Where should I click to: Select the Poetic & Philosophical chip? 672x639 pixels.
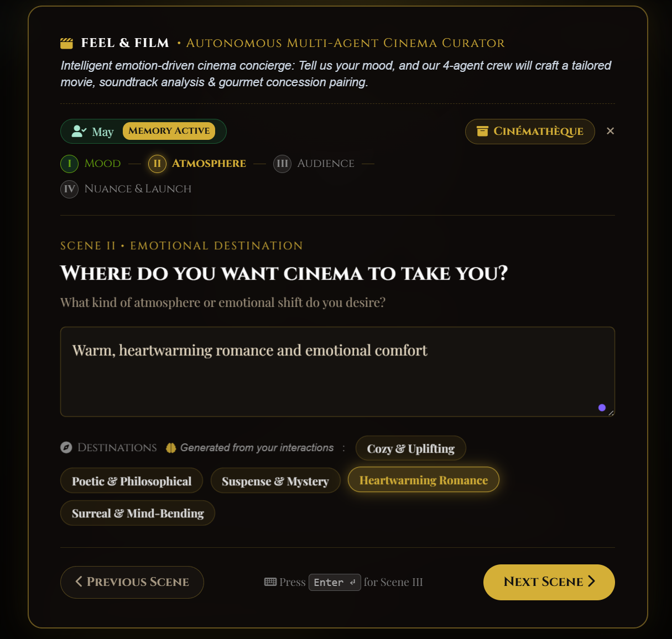(132, 481)
